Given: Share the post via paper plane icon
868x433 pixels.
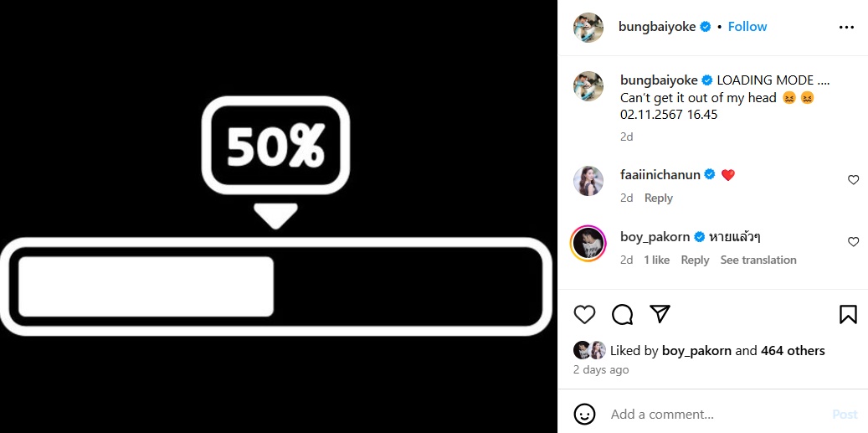Looking at the screenshot, I should [660, 314].
